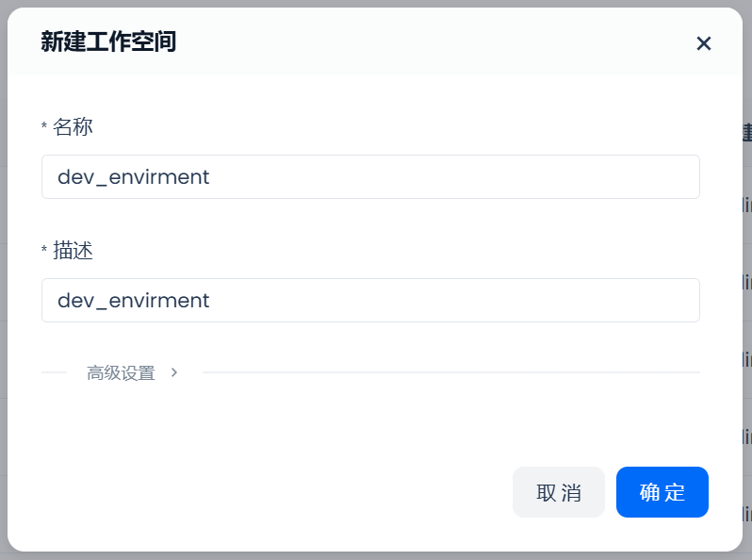Viewport: 752px width, 560px height.
Task: Click the chevron arrow beside 高级设置
Action: pyautogui.click(x=174, y=372)
